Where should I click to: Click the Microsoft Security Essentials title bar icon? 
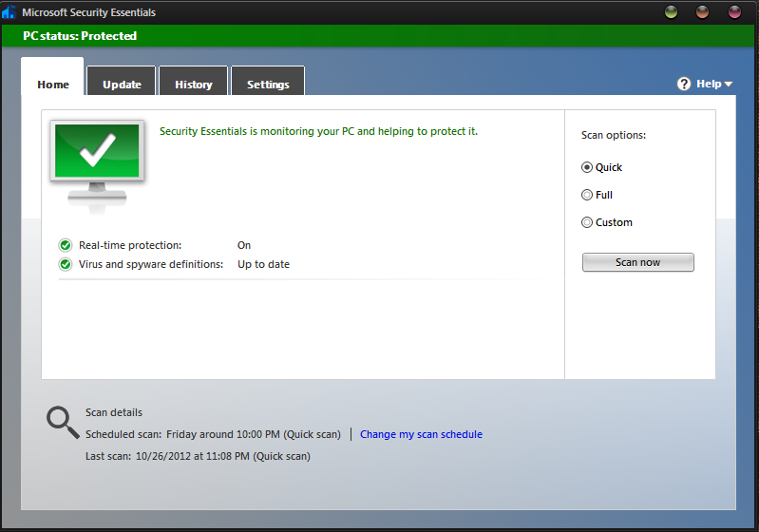tap(9, 12)
